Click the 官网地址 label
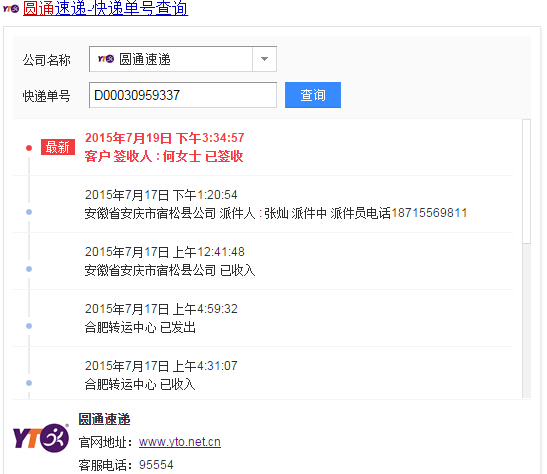The image size is (547, 474). [106, 442]
